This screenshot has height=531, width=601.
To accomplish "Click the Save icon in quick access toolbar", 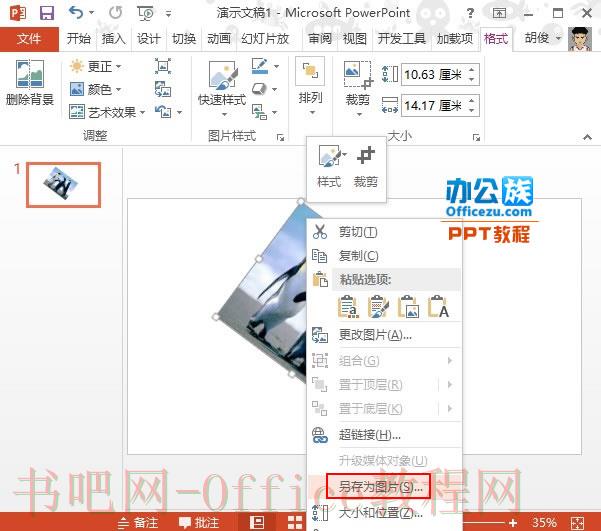I will click(47, 13).
